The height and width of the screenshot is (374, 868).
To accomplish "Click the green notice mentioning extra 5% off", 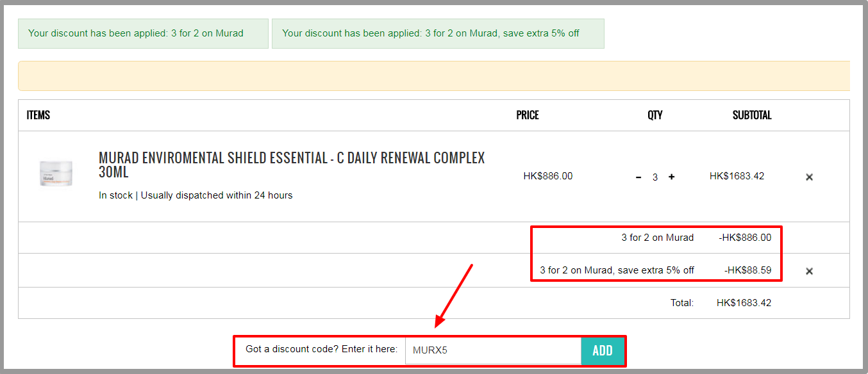I will (x=438, y=33).
